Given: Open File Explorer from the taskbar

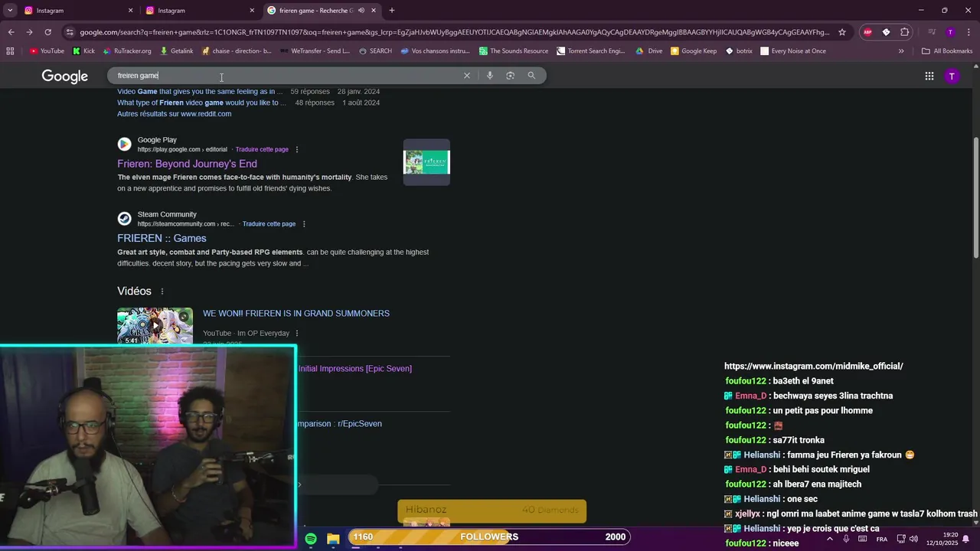Looking at the screenshot, I should 333,539.
